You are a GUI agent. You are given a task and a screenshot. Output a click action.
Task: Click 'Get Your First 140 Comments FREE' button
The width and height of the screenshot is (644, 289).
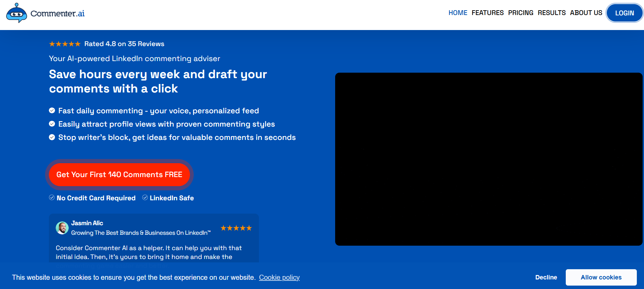(119, 174)
